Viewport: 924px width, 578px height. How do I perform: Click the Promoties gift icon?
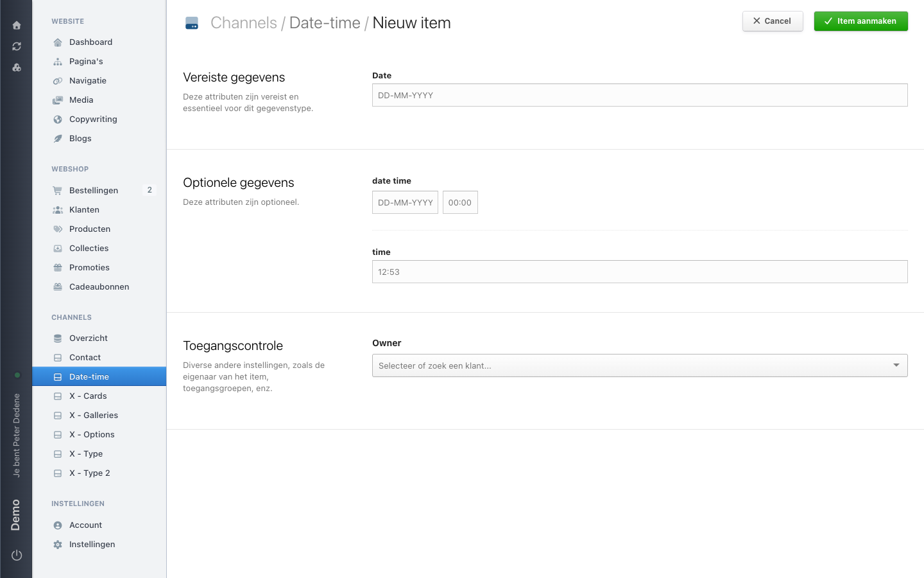click(x=58, y=268)
